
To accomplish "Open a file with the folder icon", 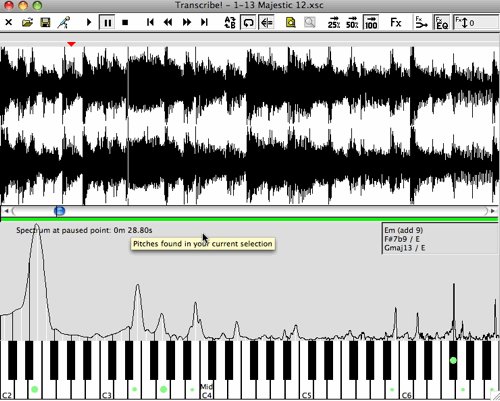I will point(27,23).
